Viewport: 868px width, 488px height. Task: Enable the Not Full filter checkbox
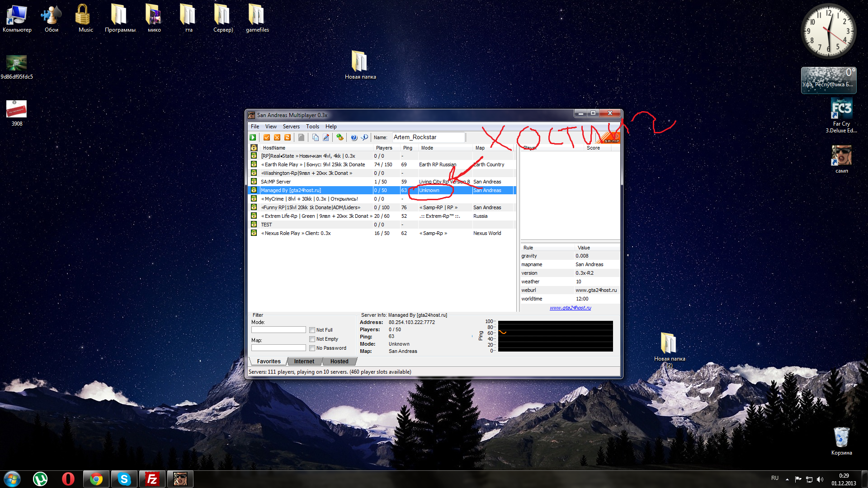[312, 330]
